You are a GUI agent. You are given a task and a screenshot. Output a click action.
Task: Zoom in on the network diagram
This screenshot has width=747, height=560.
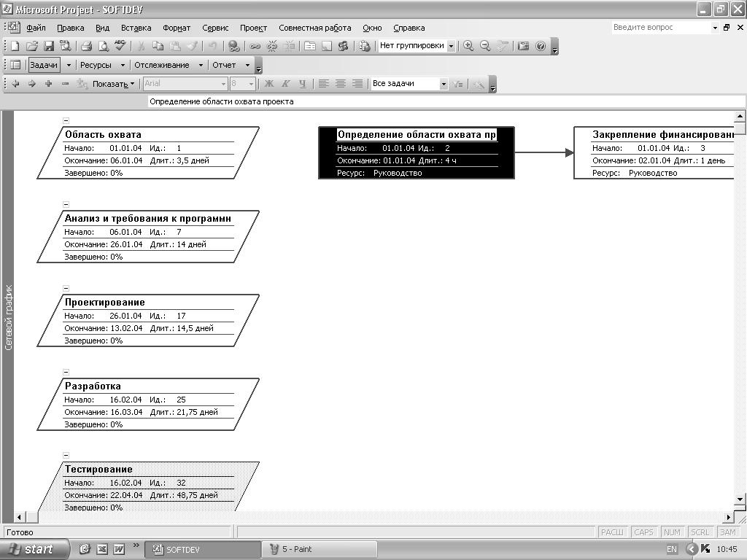[468, 46]
